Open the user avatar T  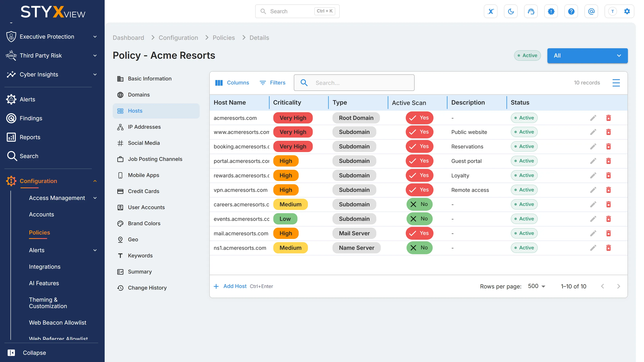[612, 11]
